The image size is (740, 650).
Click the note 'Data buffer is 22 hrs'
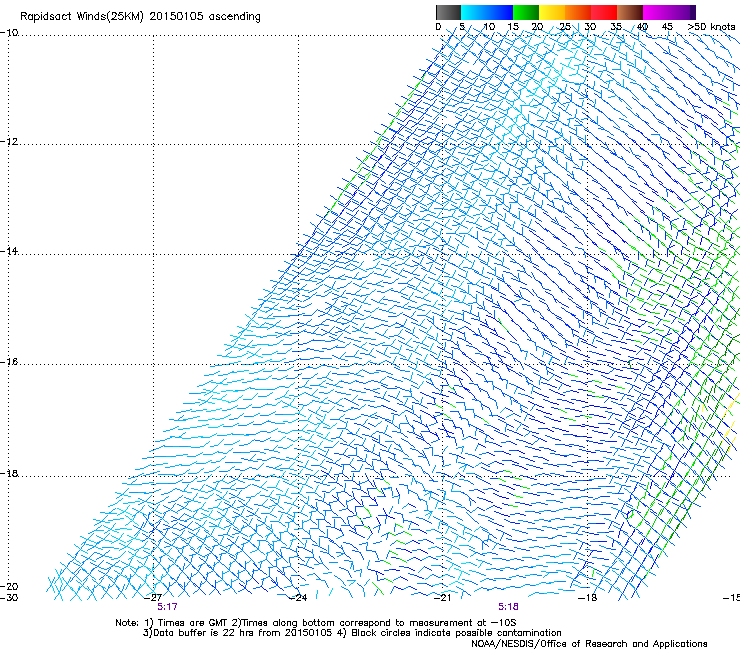(205, 633)
